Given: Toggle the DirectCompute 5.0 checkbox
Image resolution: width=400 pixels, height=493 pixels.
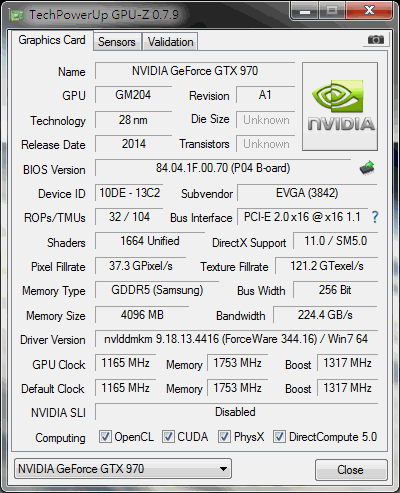Looking at the screenshot, I should coord(279,436).
